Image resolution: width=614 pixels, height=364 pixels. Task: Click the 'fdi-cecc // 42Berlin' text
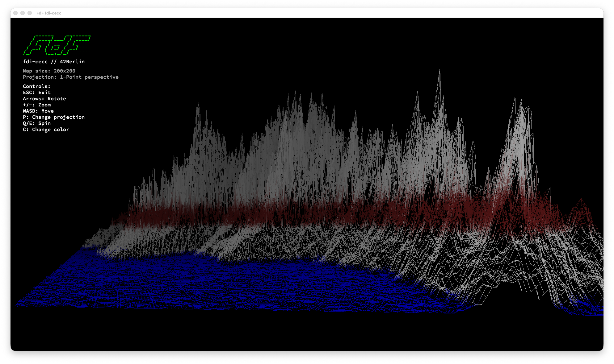pos(54,62)
